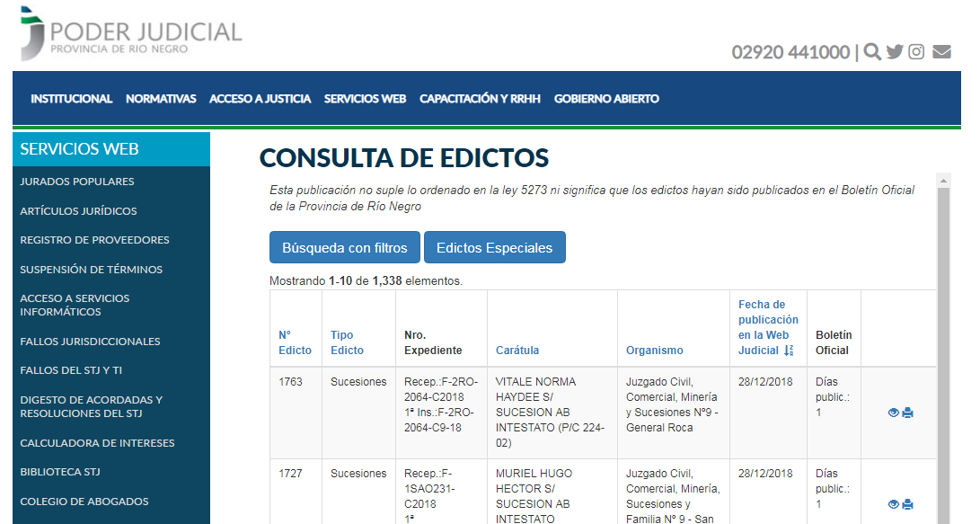Sort table by N° Edicto header
This screenshot has height=524, width=980.
[295, 342]
